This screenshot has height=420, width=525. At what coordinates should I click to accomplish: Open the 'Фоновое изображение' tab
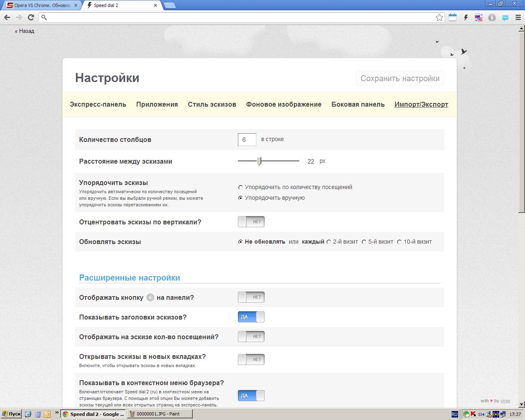[x=283, y=104]
